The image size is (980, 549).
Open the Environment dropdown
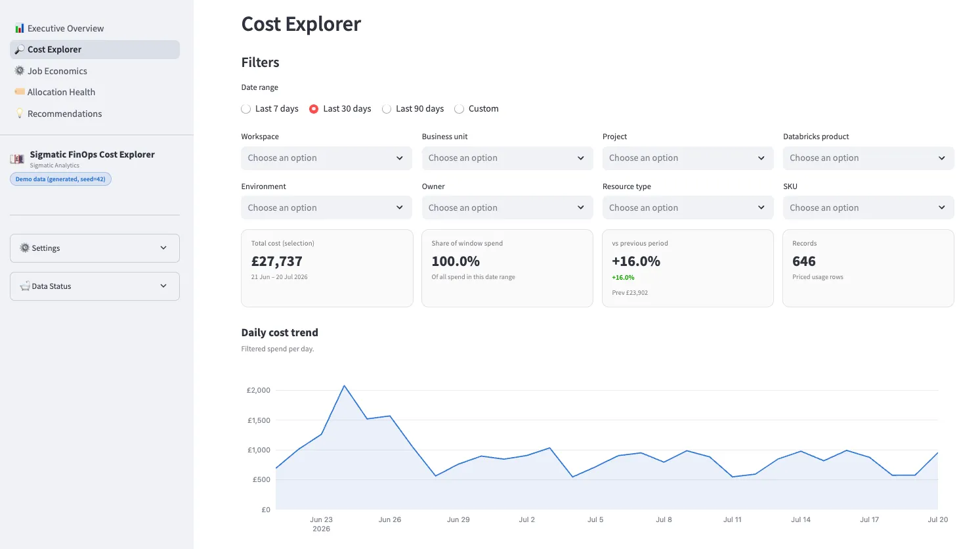tap(326, 208)
